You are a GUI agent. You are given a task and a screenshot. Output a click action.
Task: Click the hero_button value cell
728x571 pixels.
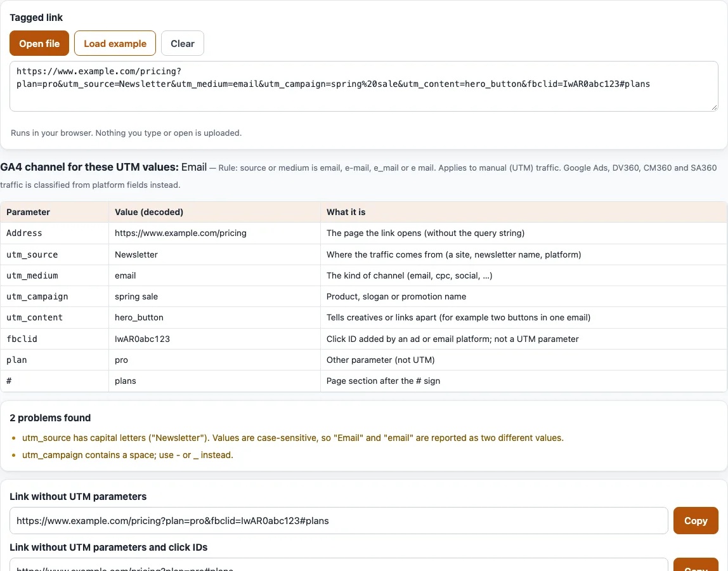[x=214, y=317]
